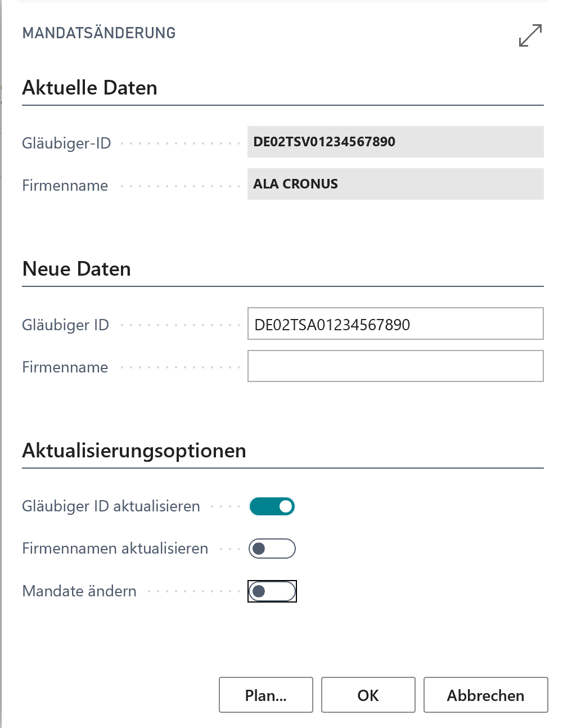Collapse the Neue Daten section header
Viewport: 563px width, 728px height.
[x=76, y=269]
